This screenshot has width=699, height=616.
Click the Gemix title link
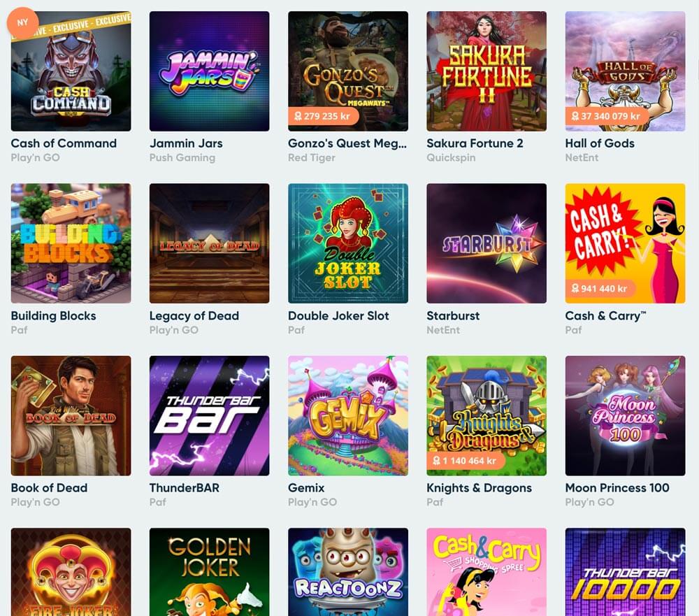pos(306,488)
